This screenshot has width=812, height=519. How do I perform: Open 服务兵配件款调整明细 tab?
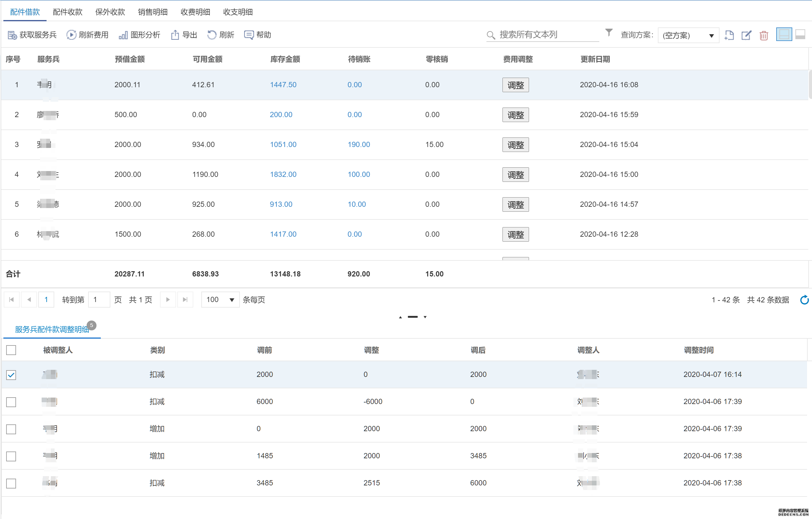(x=52, y=329)
